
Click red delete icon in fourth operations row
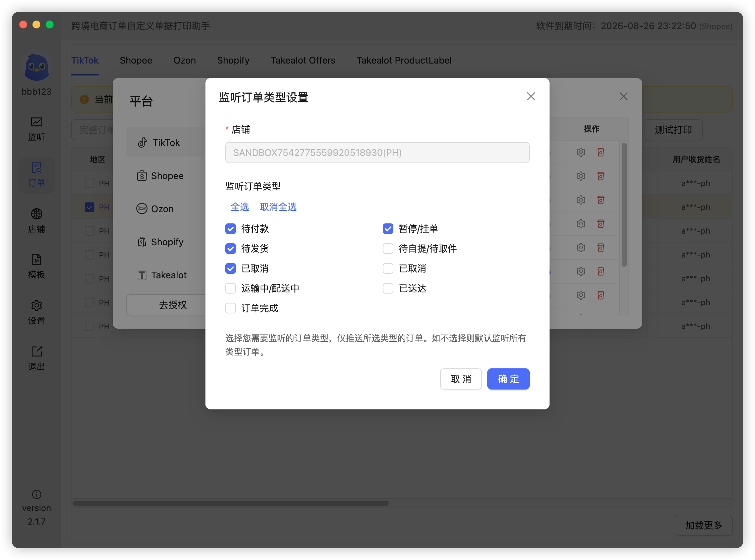600,224
